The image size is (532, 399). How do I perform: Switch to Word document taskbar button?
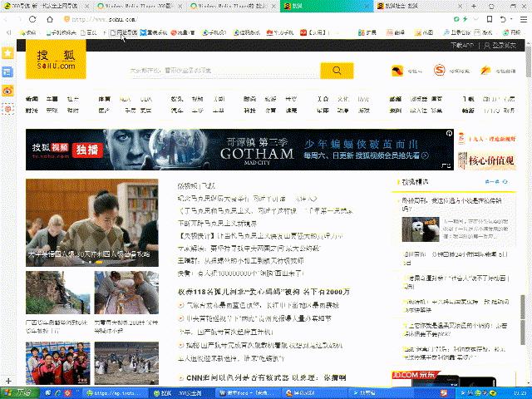tap(248, 393)
